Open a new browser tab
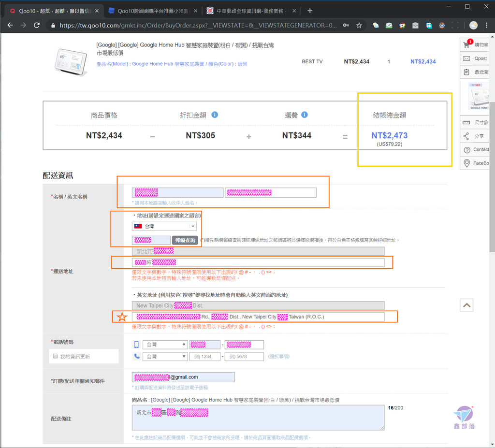 tap(310, 11)
